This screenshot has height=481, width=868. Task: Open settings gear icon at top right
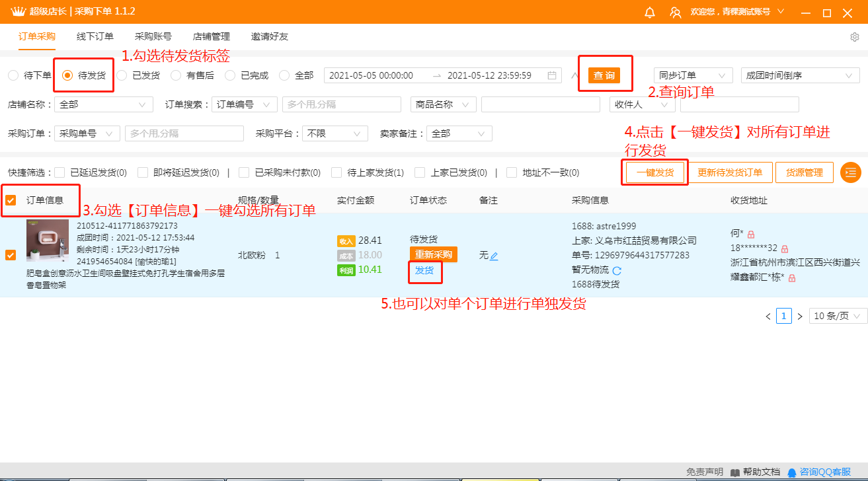pos(854,37)
